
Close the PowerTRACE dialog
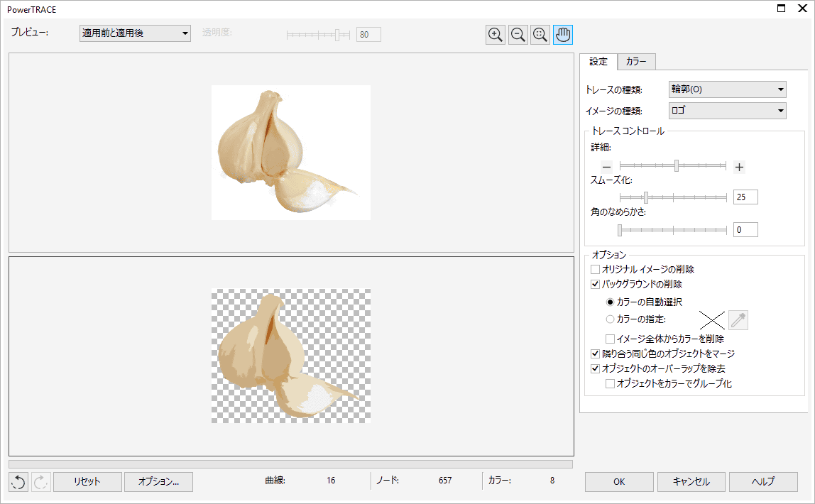click(x=802, y=9)
